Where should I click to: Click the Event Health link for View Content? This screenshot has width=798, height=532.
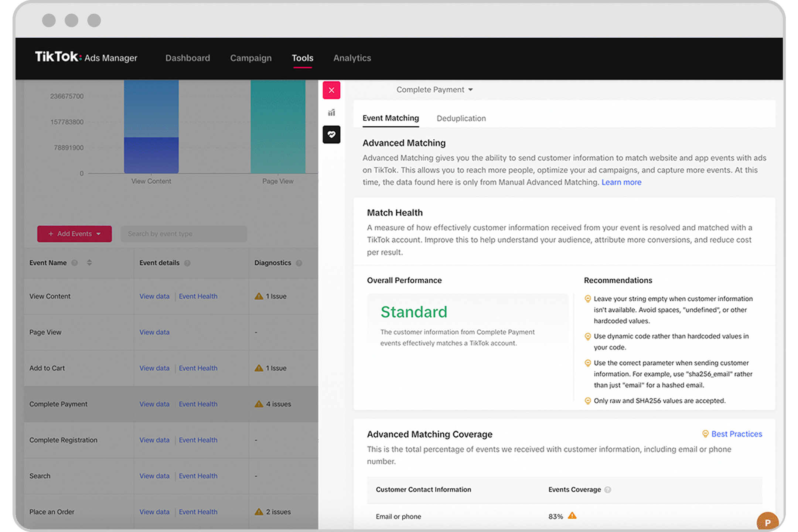click(x=198, y=295)
